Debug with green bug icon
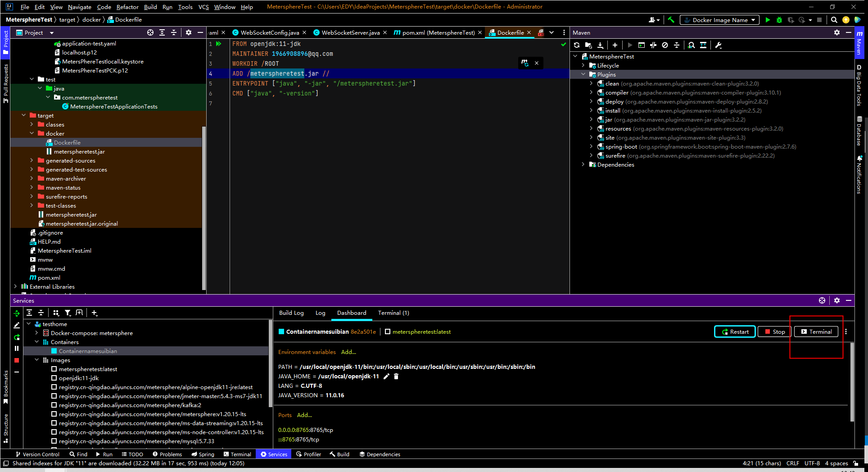 click(x=779, y=20)
